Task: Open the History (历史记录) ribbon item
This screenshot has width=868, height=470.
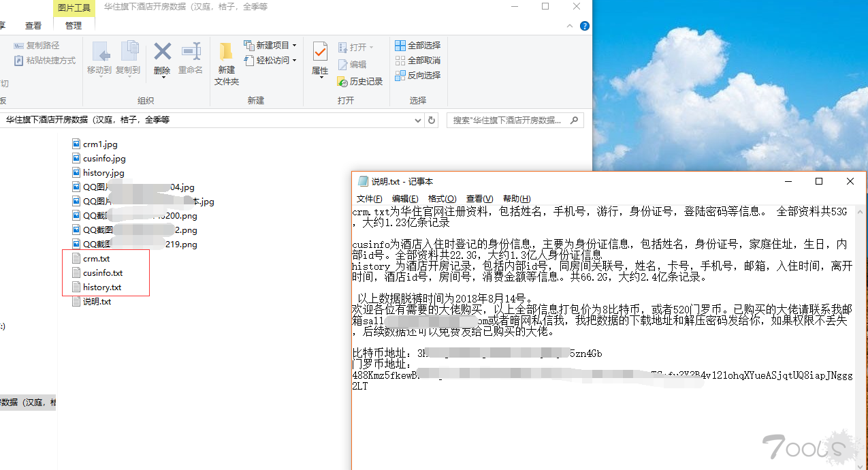Action: click(361, 82)
